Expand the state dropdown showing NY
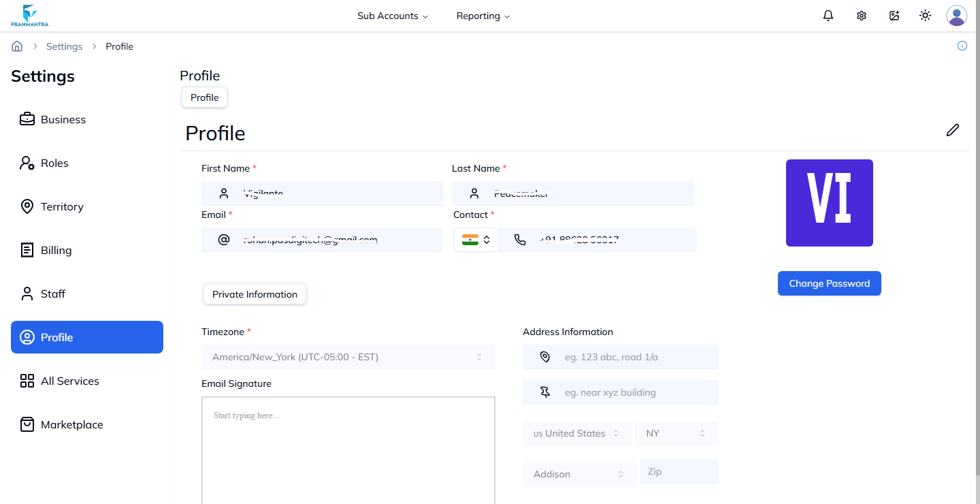Viewport: 980px width, 504px height. pos(676,432)
